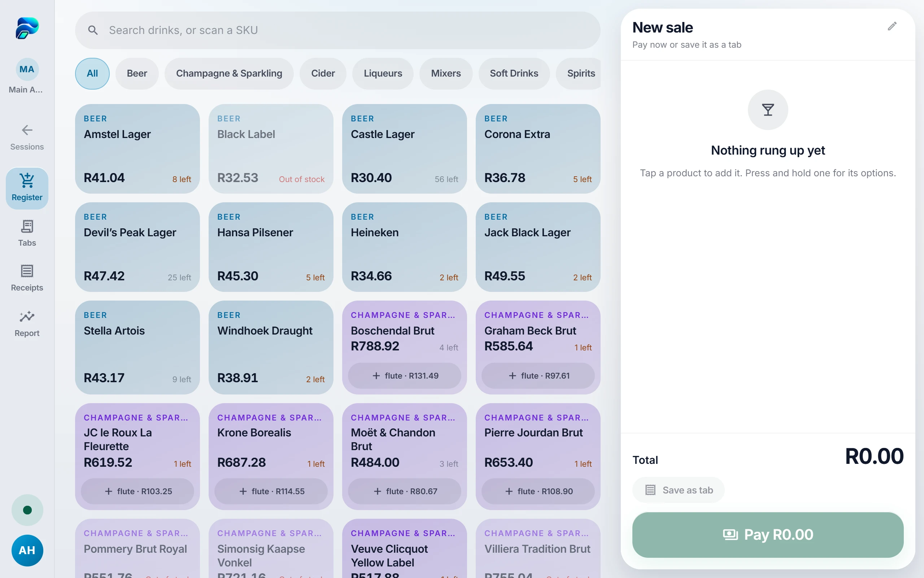Add a Boschendal Brut flute at R131.49
Image resolution: width=924 pixels, height=578 pixels.
click(404, 376)
